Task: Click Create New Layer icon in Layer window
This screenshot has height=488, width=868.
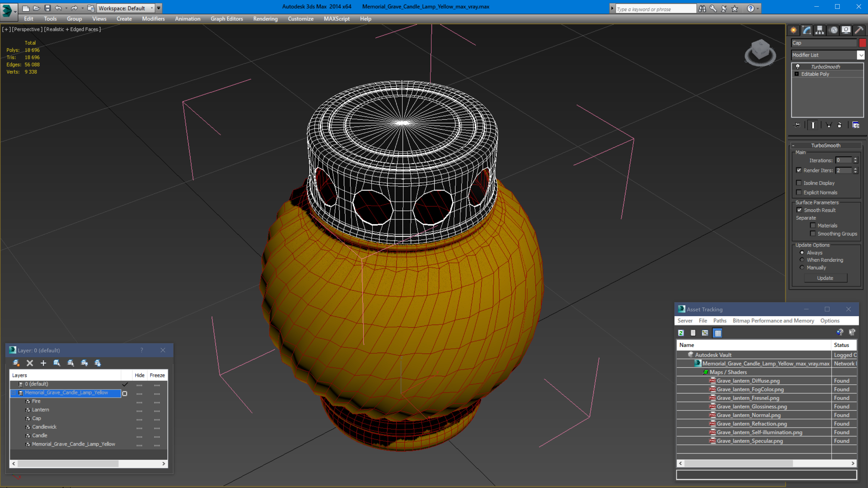Action: tap(16, 363)
